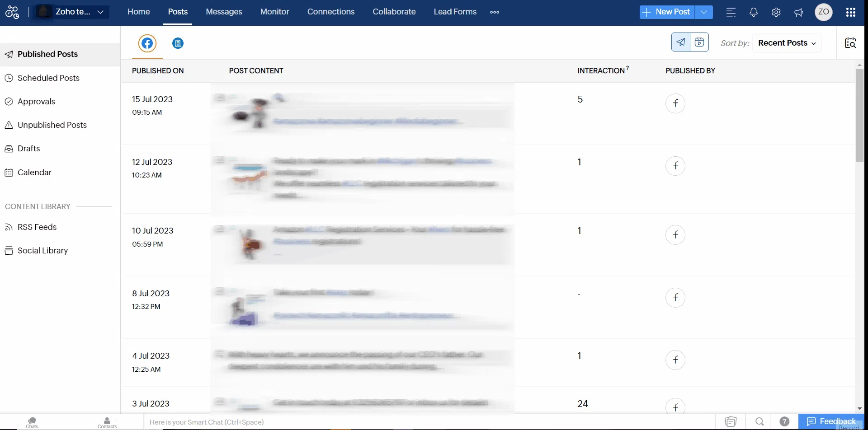Open the Sort by Recent Posts dropdown
868x430 pixels.
787,43
